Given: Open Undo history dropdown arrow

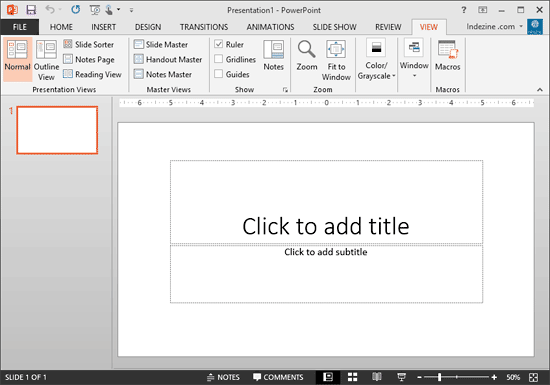Looking at the screenshot, I should 60,10.
